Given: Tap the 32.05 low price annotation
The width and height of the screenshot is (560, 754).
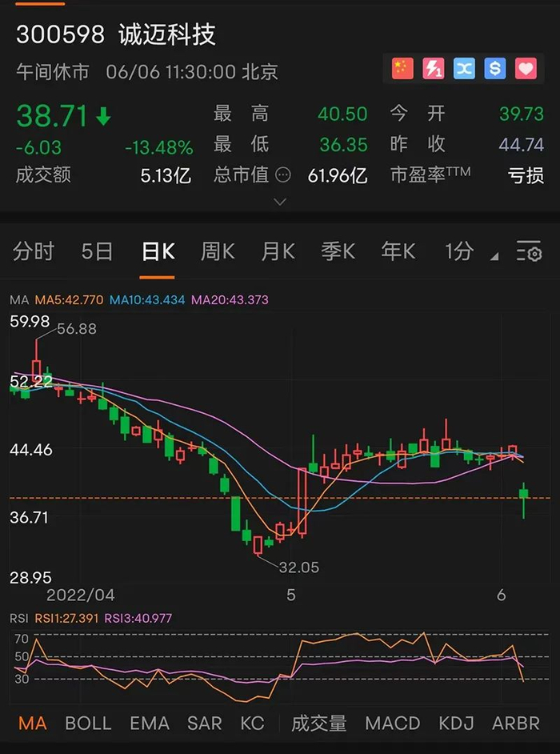Looking at the screenshot, I should (x=299, y=568).
